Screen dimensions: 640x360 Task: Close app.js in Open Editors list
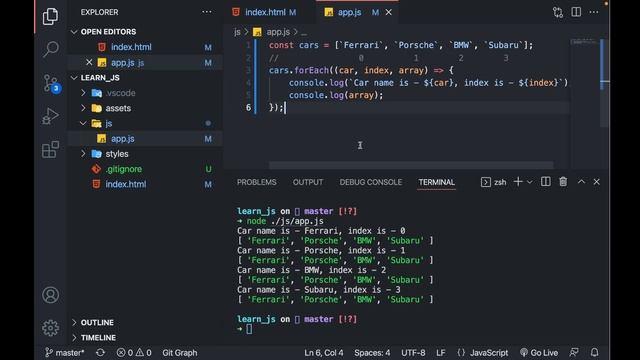(89, 62)
